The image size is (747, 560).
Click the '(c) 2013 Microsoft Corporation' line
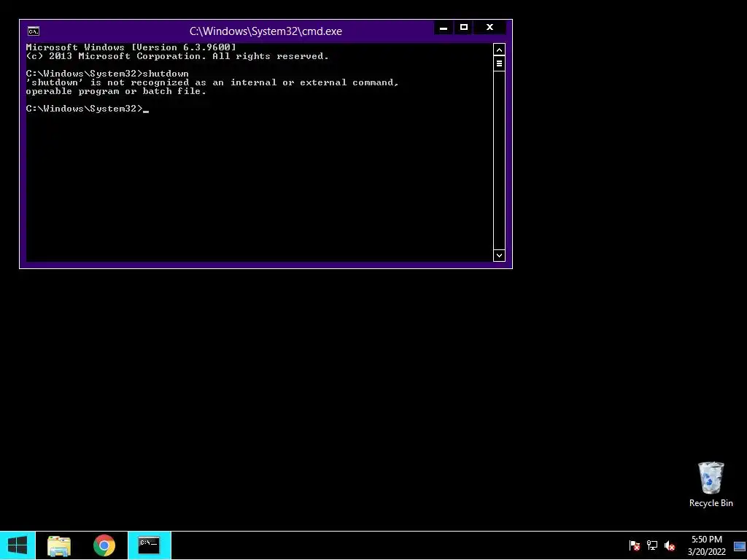(177, 56)
